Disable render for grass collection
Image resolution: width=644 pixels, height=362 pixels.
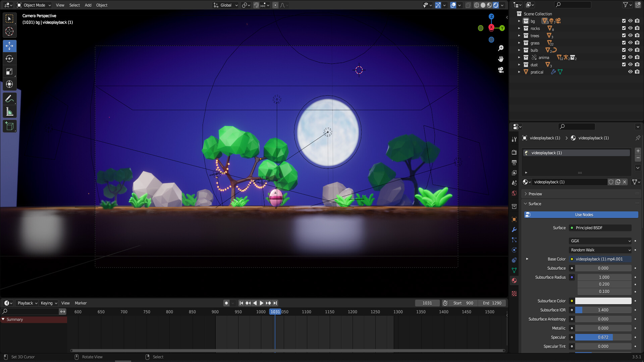click(637, 43)
